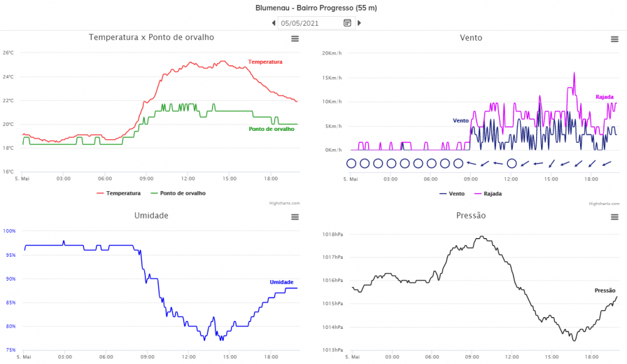627x364 pixels.
Task: Open the Highcharts.com link under the wind chart
Action: tap(604, 204)
